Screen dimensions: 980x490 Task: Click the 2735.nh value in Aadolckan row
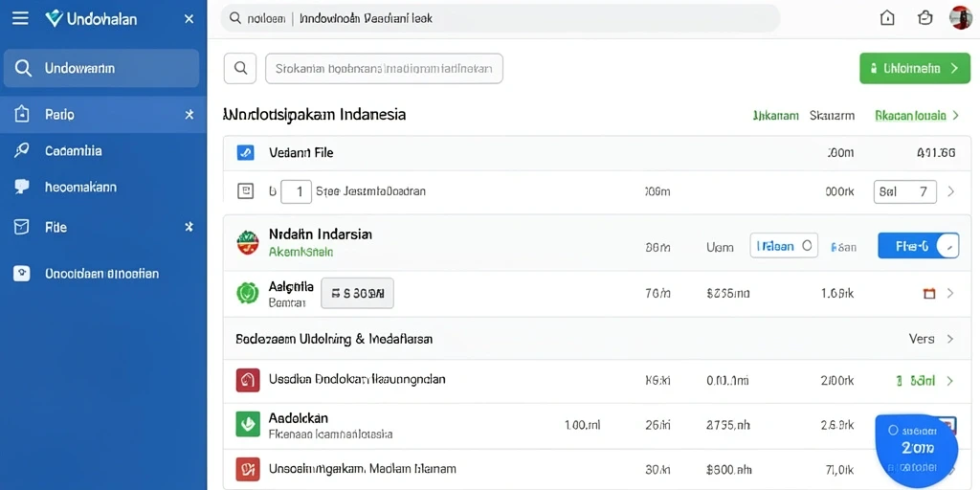pos(727,425)
